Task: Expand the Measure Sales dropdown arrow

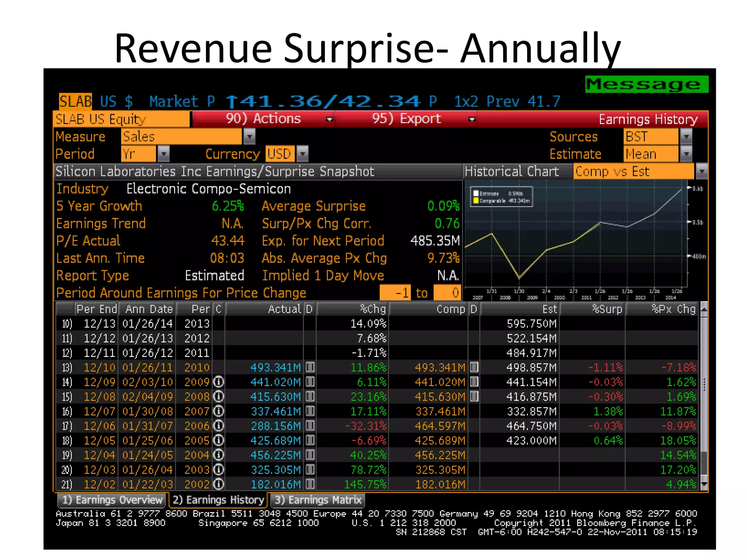Action: click(249, 136)
